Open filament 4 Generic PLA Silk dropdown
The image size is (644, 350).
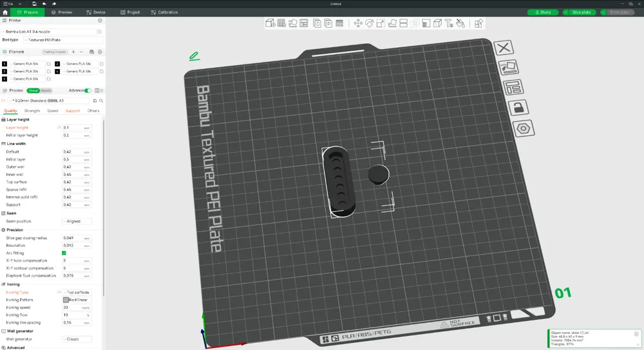80,71
